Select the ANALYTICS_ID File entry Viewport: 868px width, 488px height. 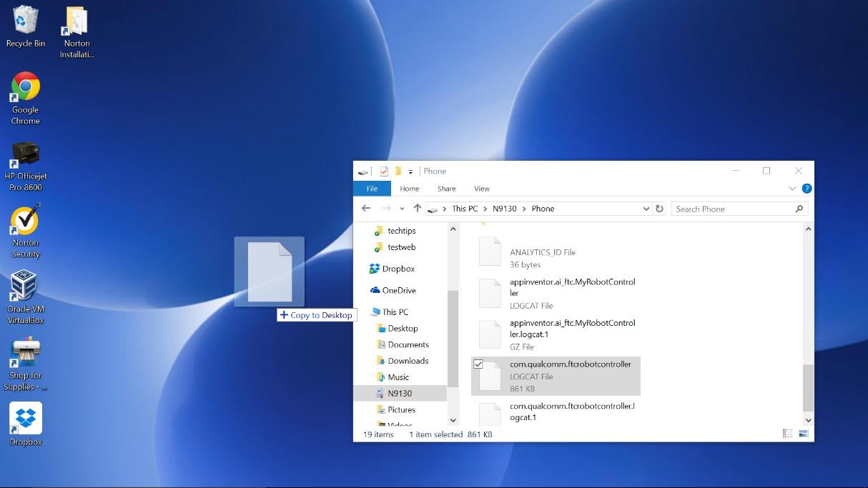click(x=556, y=252)
